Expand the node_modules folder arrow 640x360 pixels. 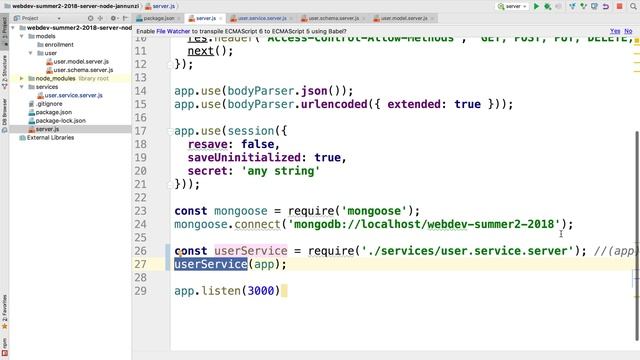[22, 78]
